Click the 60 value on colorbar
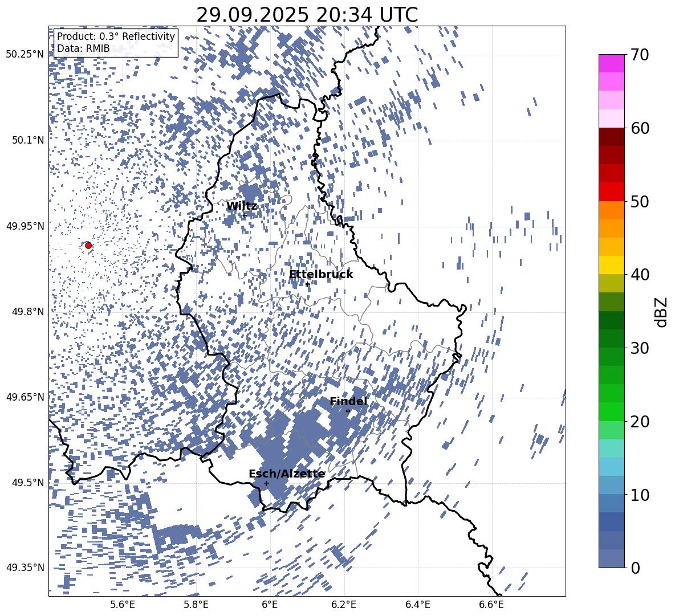The image size is (675, 616). (640, 128)
